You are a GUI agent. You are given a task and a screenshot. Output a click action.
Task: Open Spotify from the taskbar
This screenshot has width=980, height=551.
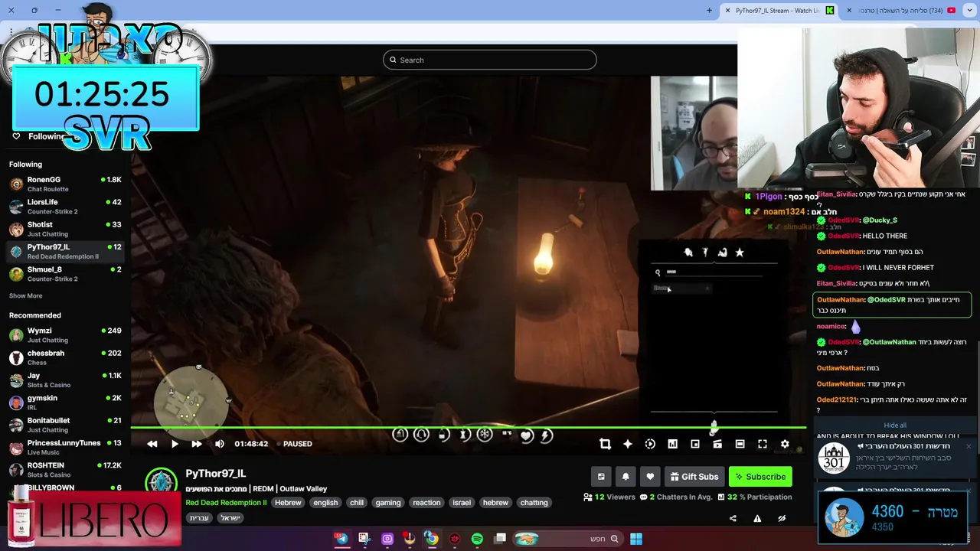coord(477,539)
